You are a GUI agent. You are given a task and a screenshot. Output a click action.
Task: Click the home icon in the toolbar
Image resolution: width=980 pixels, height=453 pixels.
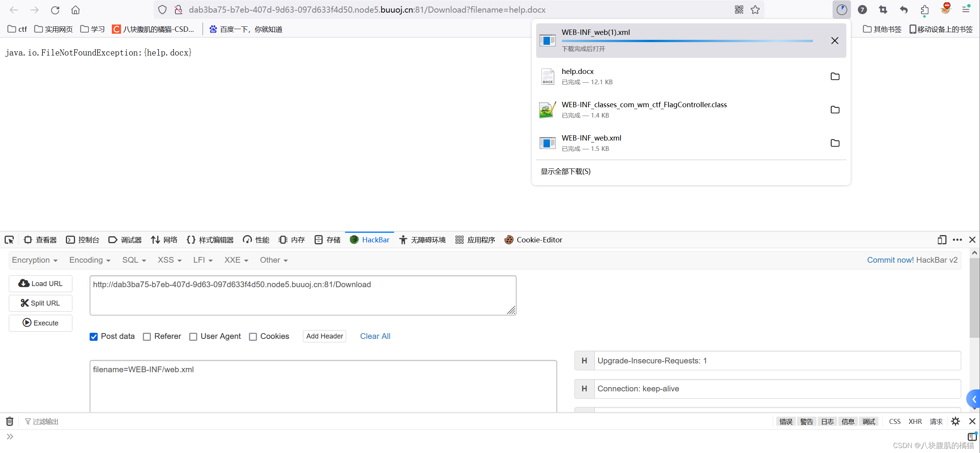coord(75,10)
